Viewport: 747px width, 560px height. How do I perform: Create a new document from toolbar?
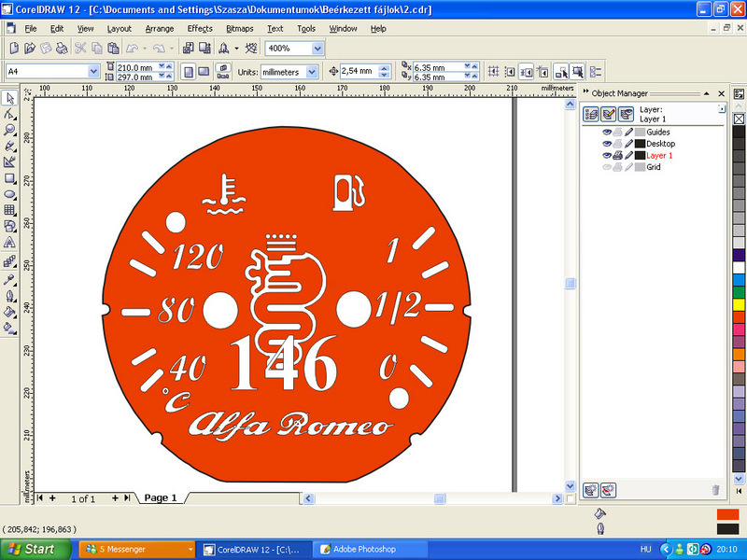[x=14, y=49]
